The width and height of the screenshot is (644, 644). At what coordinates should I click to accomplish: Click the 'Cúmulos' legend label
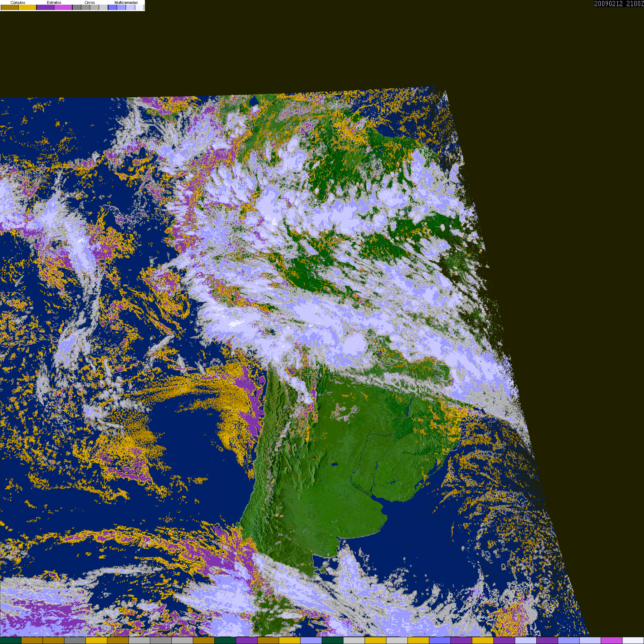tap(18, 3)
